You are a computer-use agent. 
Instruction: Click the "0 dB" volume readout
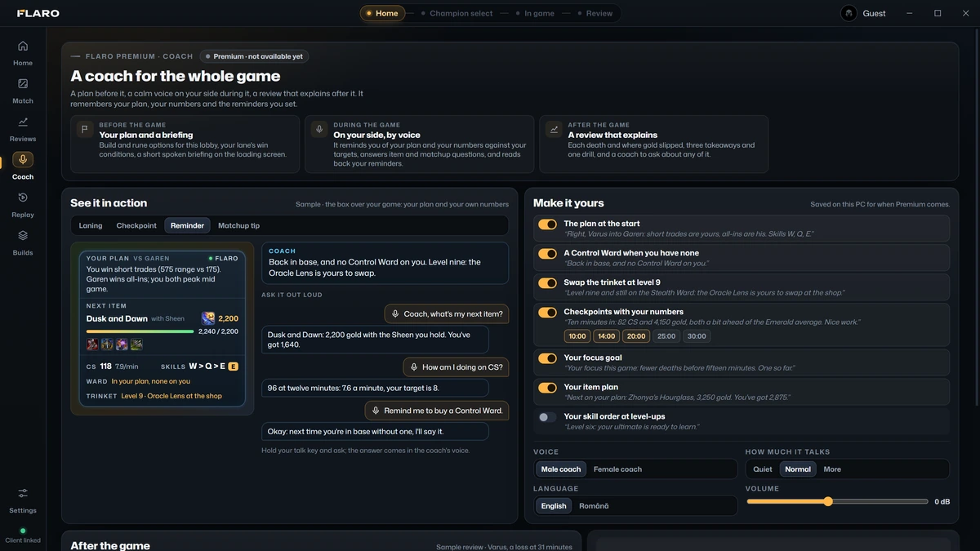[942, 501]
